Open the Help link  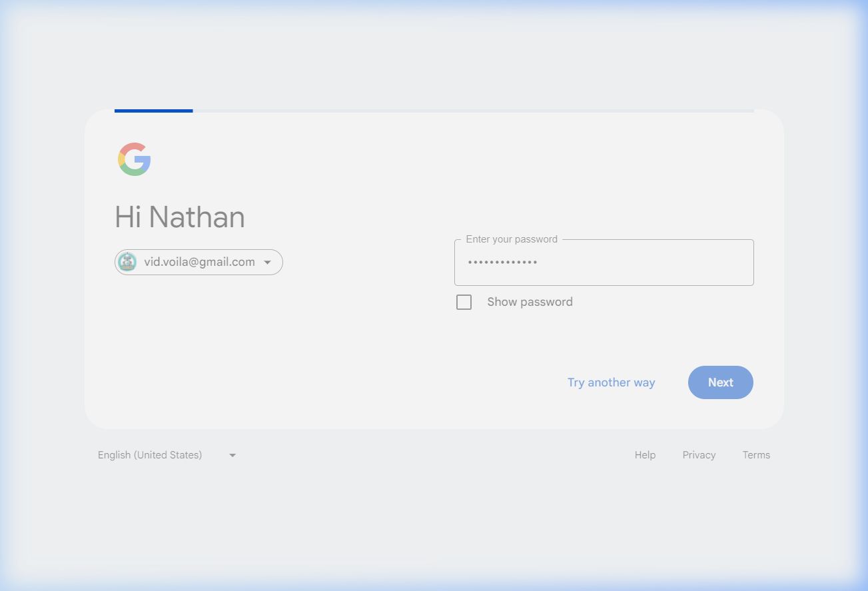pos(645,455)
